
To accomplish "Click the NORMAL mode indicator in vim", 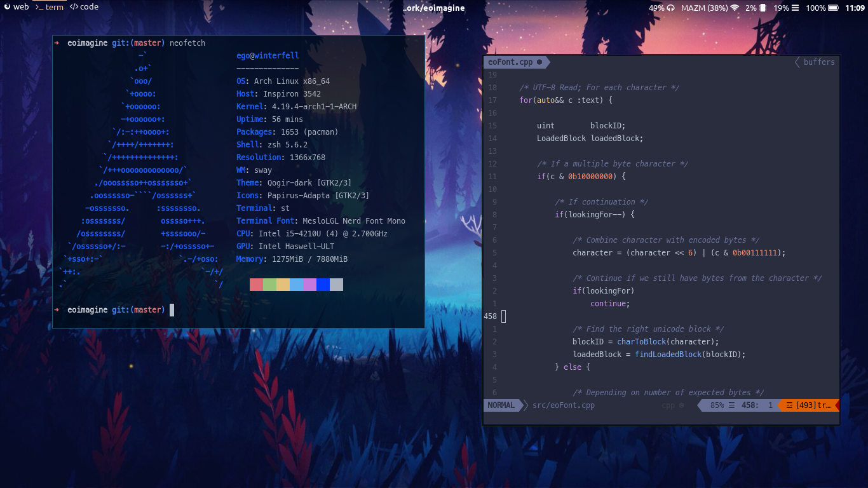I will 501,405.
